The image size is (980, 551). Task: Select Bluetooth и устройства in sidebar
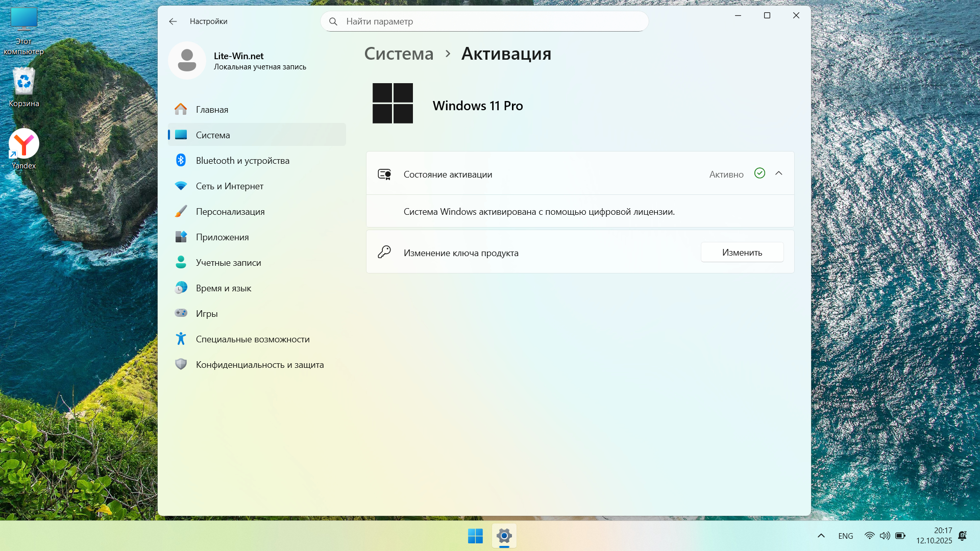pyautogui.click(x=242, y=161)
